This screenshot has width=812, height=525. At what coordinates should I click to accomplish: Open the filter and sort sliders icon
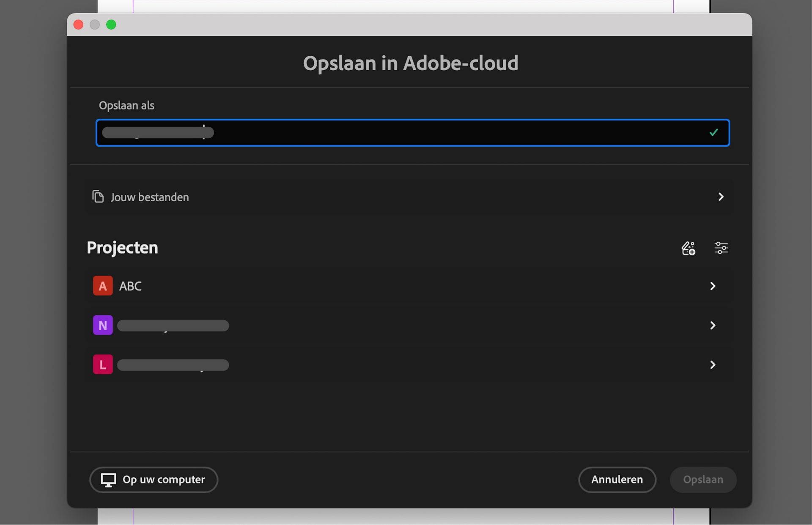[721, 248]
